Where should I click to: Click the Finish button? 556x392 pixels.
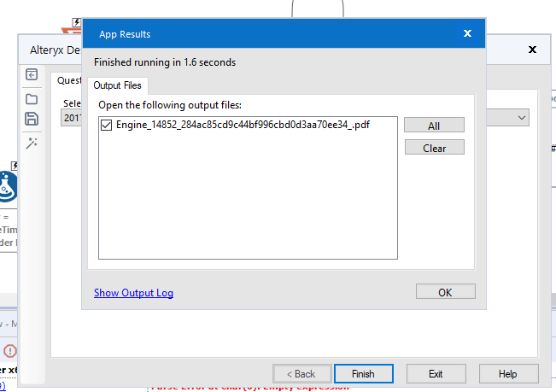point(363,374)
